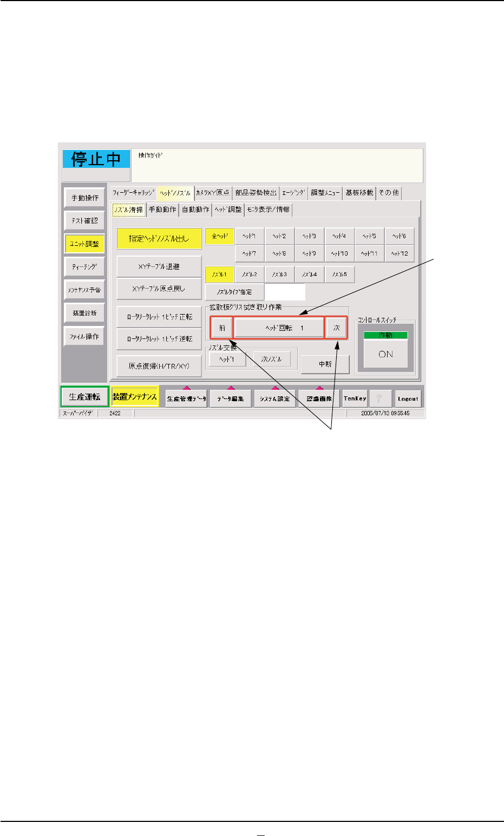Select ヘッド1 in the head grid

click(250, 236)
